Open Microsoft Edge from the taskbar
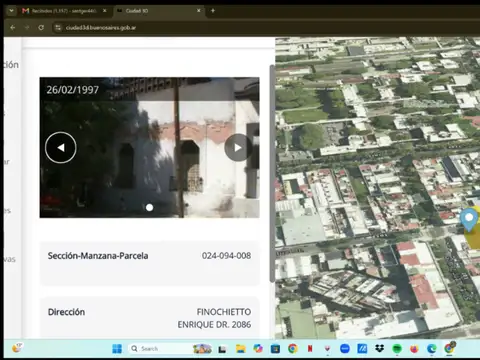This screenshot has width=480, height=360. 432,349
